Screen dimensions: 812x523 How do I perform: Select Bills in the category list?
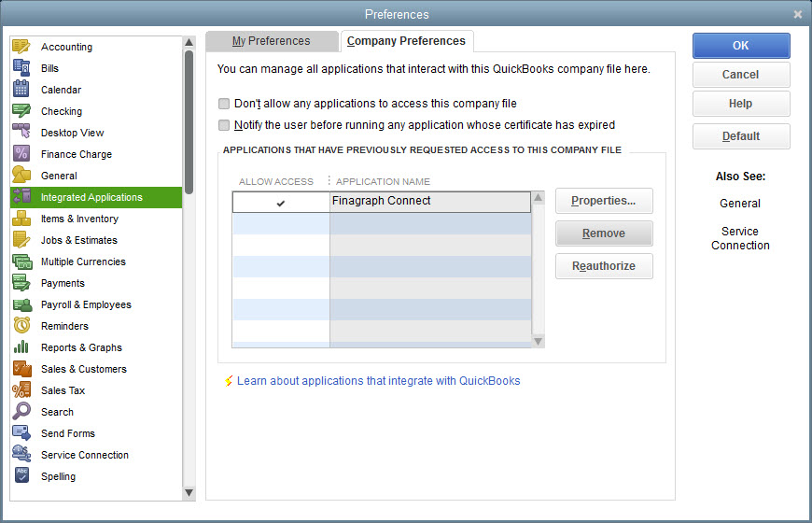tap(49, 68)
